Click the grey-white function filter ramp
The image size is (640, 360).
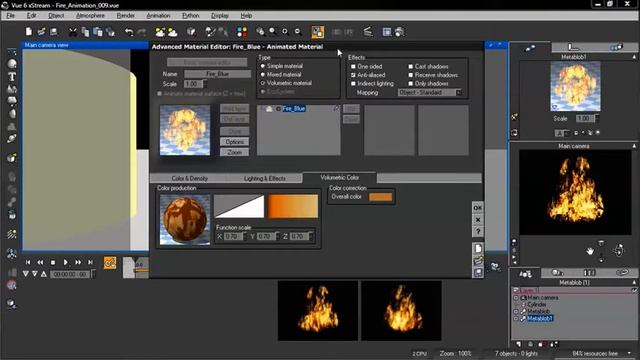[239, 206]
